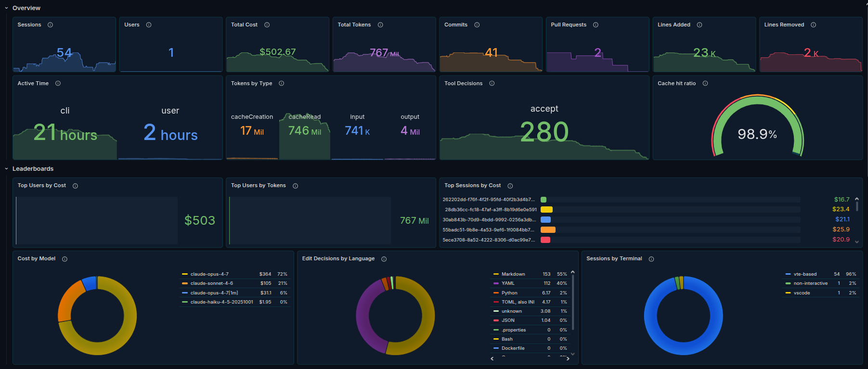Screen dimensions: 868x369
Task: Click the Sessions panel info icon
Action: click(x=50, y=25)
